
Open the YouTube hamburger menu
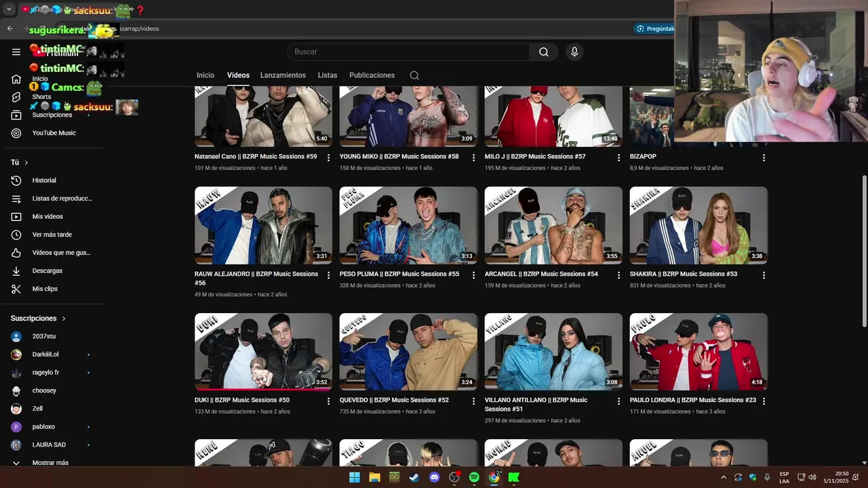click(x=16, y=52)
